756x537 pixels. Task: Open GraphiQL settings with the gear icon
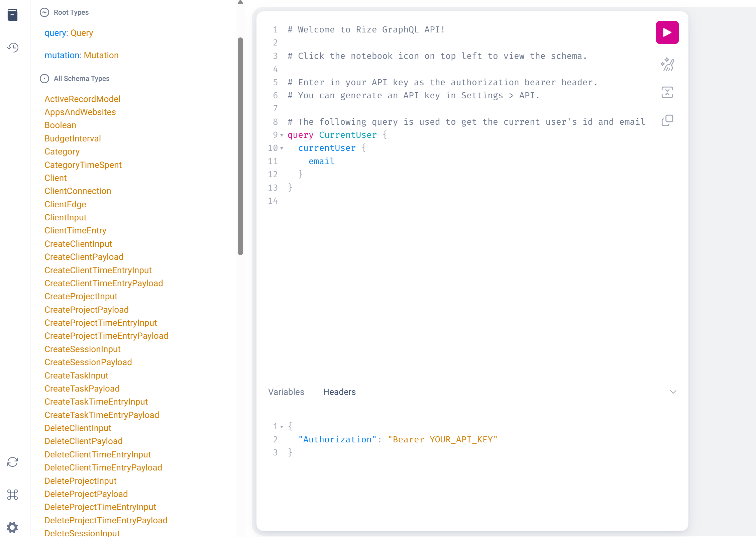(x=12, y=527)
